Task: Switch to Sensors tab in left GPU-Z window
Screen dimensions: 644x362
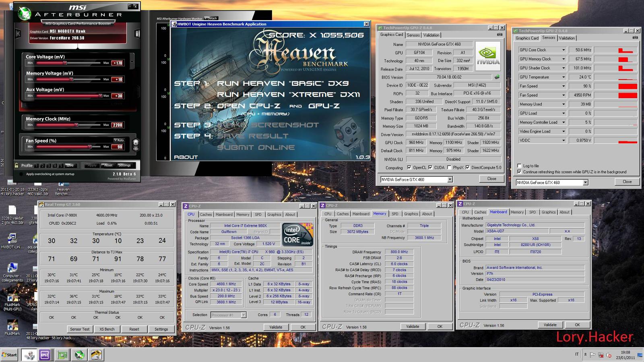Action: pos(413,35)
